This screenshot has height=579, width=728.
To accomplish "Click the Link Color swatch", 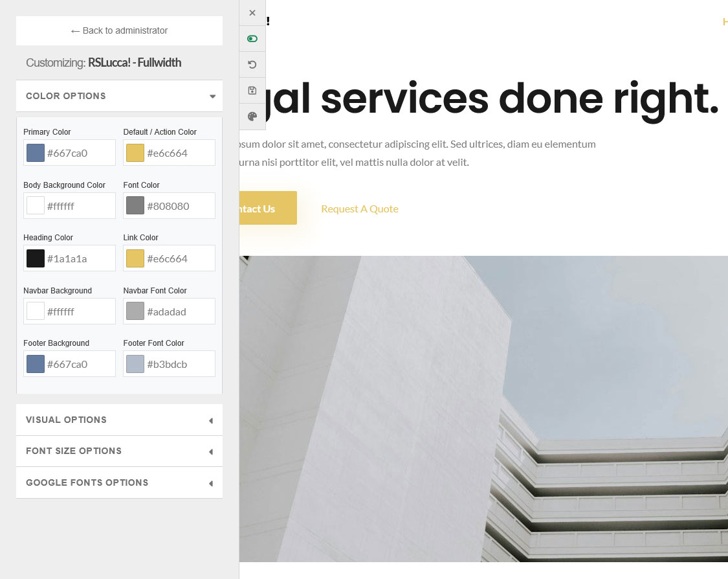I will 135,258.
